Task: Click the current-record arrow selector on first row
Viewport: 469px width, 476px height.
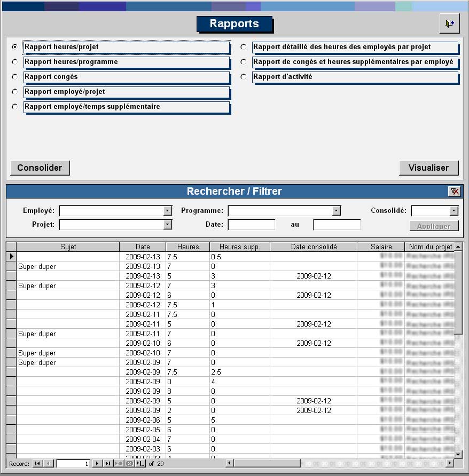Action: coord(11,257)
